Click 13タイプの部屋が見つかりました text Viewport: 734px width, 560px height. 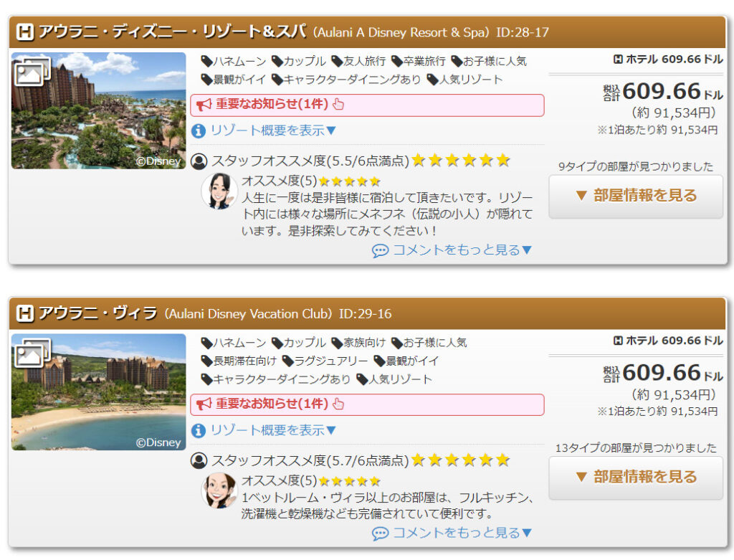click(636, 448)
